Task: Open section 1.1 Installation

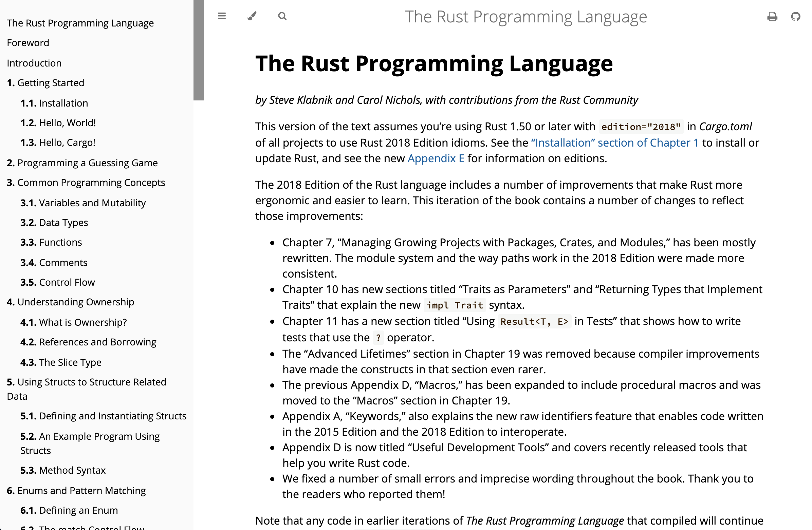Action: click(x=54, y=103)
